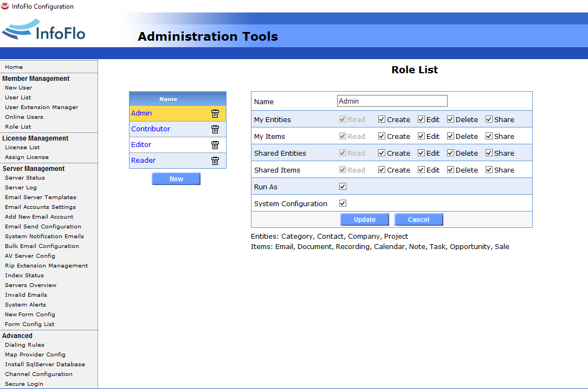Uncheck Create permission for My Entities
The width and height of the screenshot is (588, 389).
point(382,119)
